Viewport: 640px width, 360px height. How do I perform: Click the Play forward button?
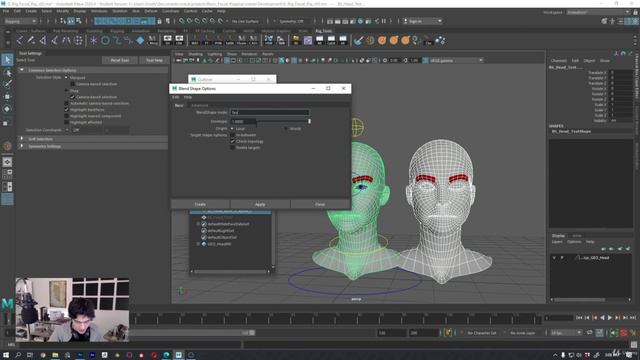[609, 318]
